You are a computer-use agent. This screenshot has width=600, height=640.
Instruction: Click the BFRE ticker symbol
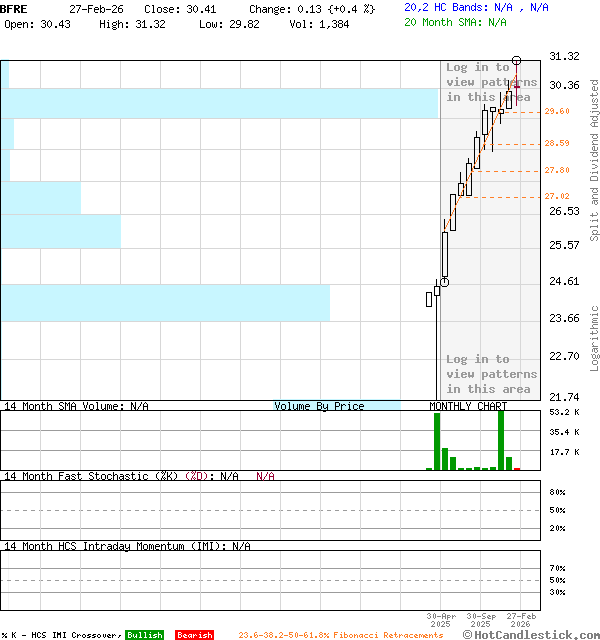tap(15, 8)
